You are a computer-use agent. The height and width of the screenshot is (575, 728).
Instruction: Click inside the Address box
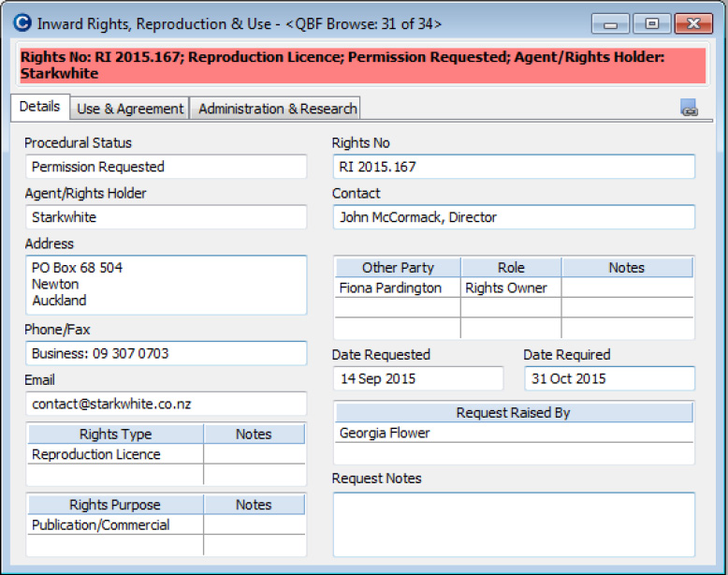tap(167, 285)
